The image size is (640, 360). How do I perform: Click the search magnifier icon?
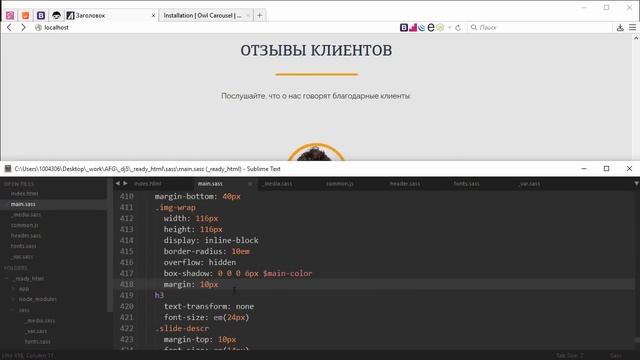(x=474, y=27)
